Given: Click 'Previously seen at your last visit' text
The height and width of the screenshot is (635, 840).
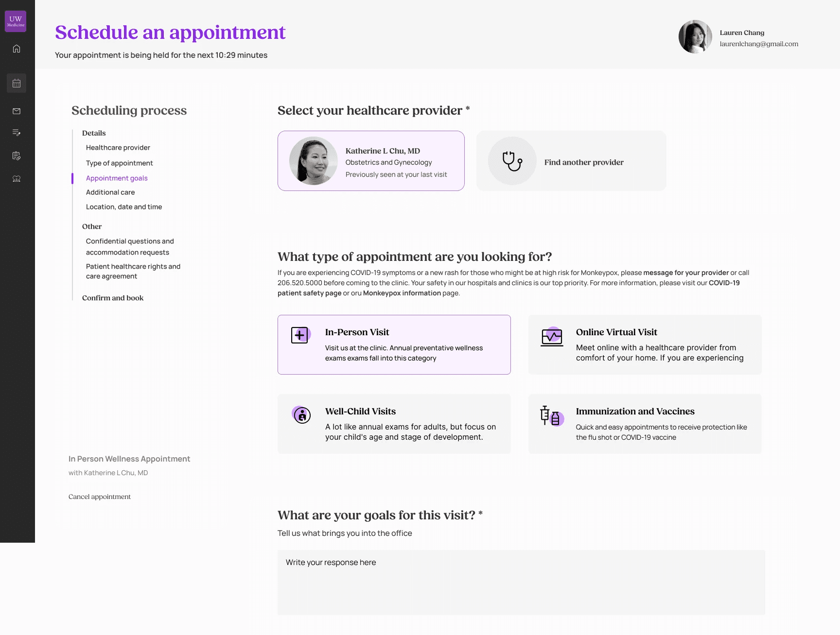Looking at the screenshot, I should pyautogui.click(x=396, y=174).
